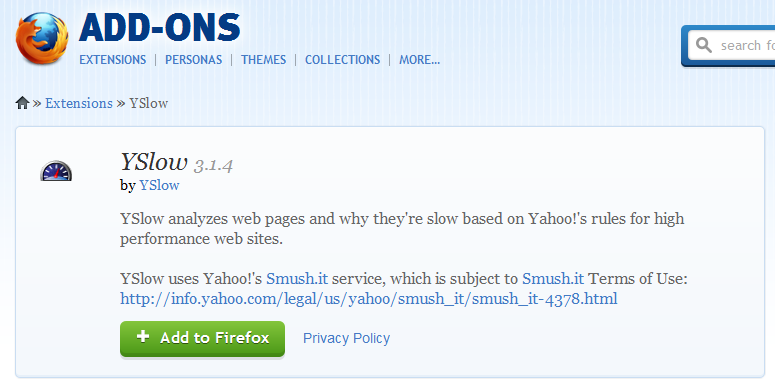Open the Personas menu item

point(193,60)
